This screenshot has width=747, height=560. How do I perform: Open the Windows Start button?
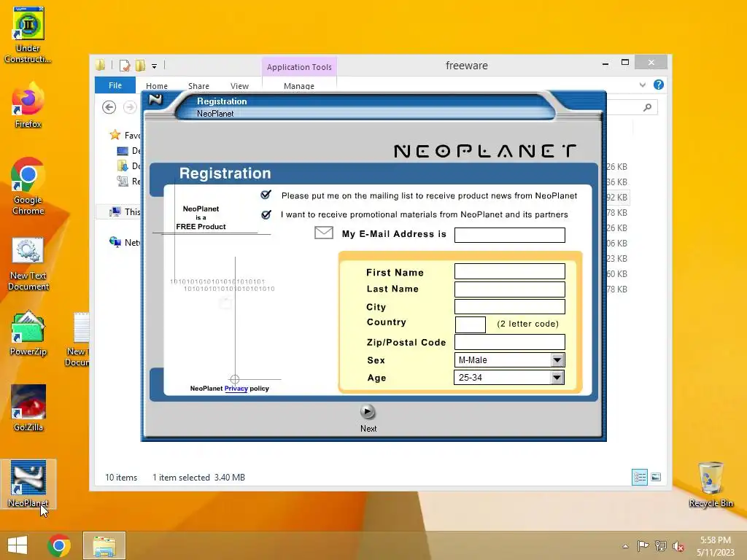[18, 545]
